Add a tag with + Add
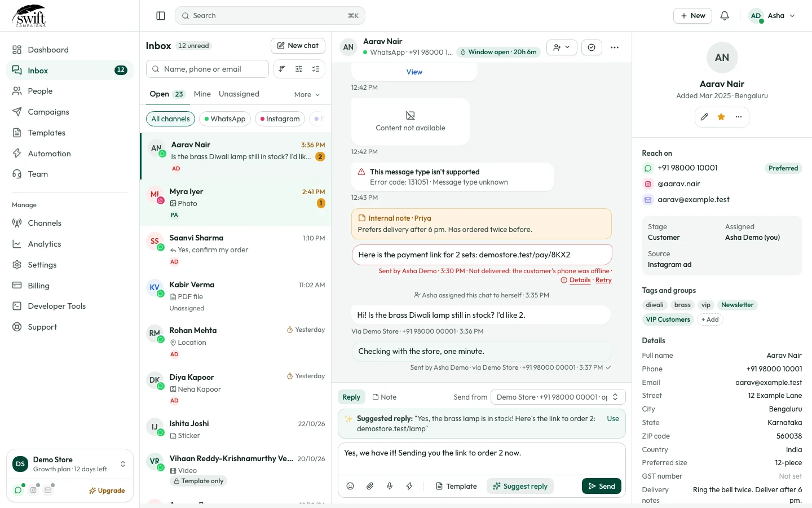 point(710,319)
